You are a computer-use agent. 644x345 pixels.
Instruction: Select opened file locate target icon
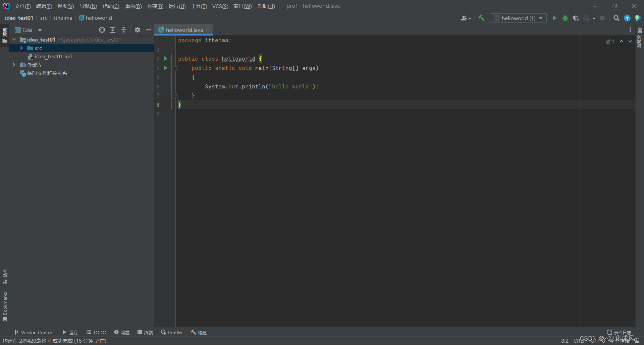(102, 30)
